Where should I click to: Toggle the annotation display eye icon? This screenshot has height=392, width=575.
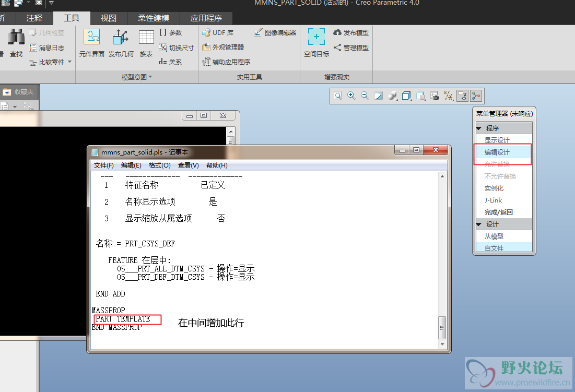462,96
